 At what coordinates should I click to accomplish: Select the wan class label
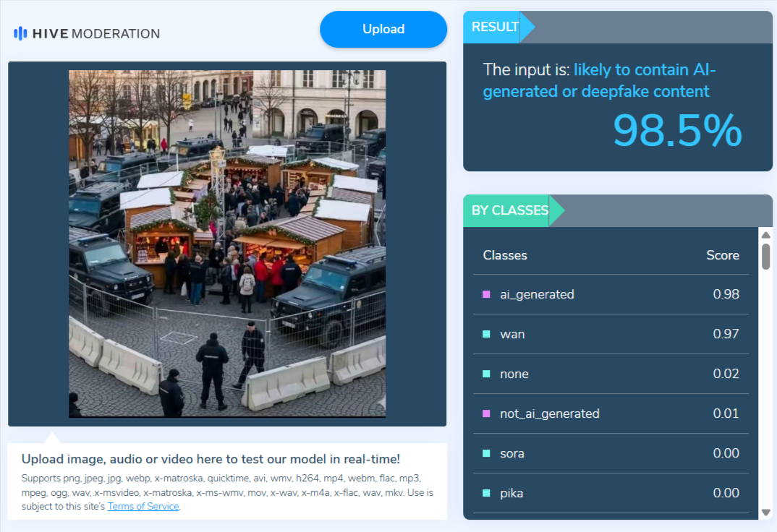[512, 334]
